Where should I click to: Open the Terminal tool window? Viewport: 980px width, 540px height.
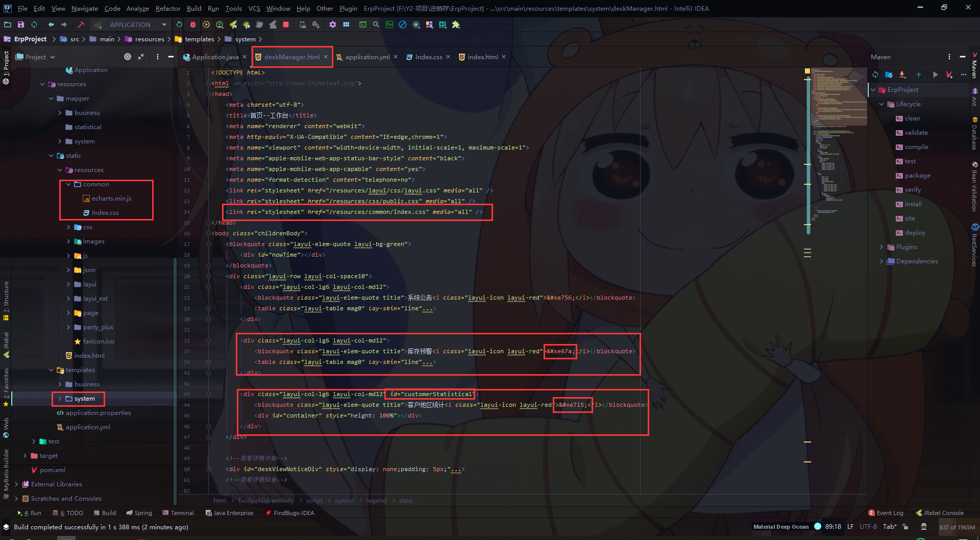tap(178, 513)
